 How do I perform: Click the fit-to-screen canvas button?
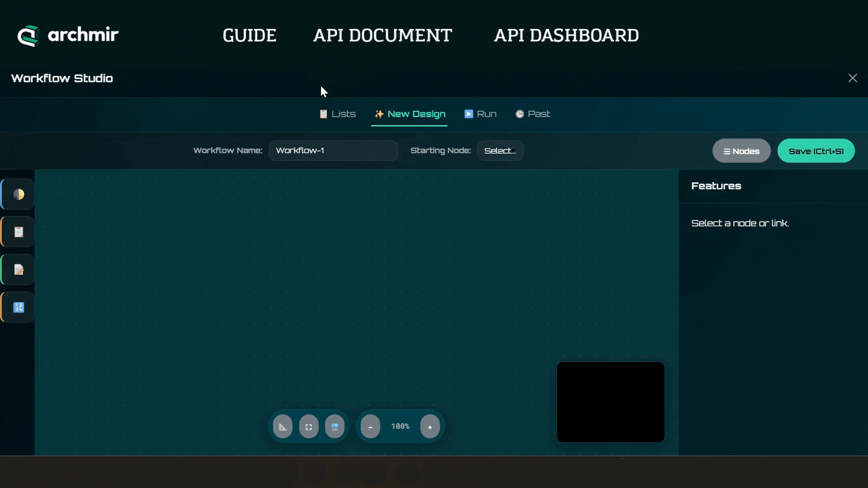[x=309, y=427]
